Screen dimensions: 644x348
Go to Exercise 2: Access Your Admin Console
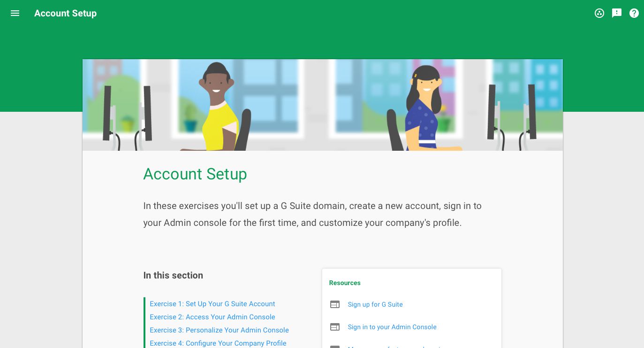click(212, 317)
